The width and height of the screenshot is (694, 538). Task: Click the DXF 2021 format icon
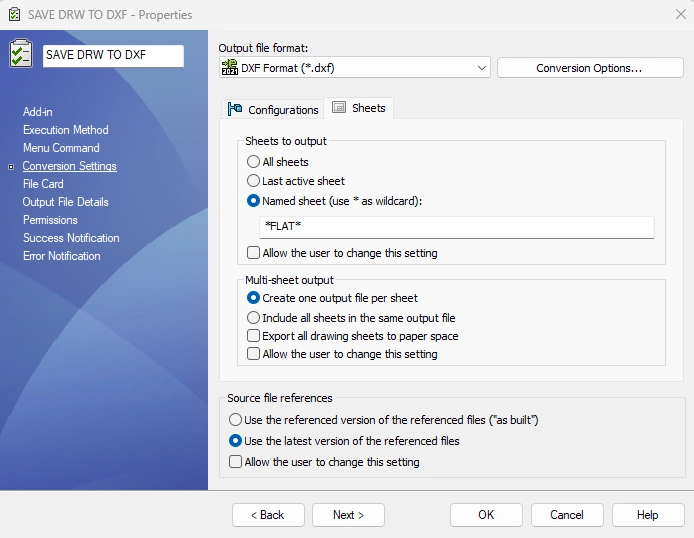pos(230,68)
